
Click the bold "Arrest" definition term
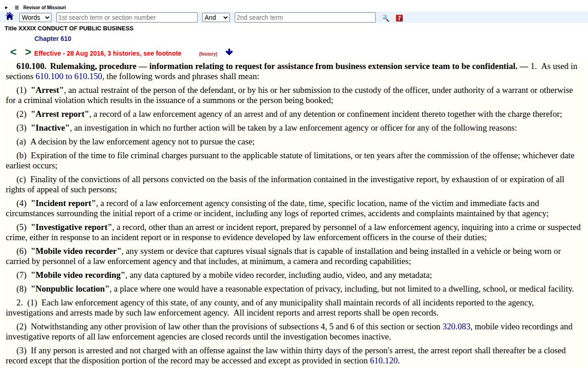(x=48, y=90)
